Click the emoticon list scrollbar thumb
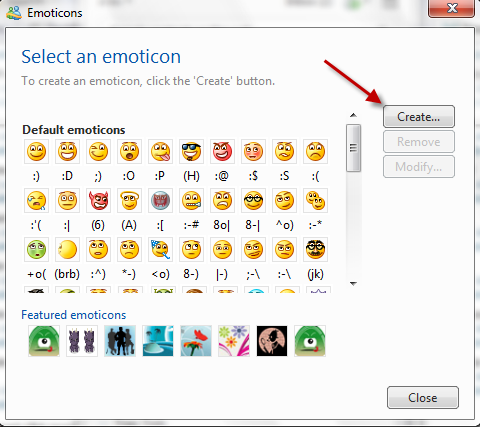 point(353,148)
